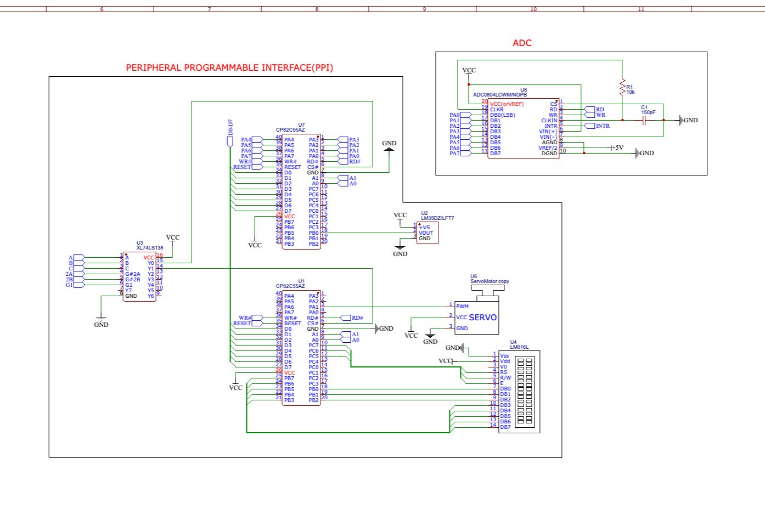The height and width of the screenshot is (532, 765).
Task: Click the D0-D7 bus port symbol
Action: [230, 142]
